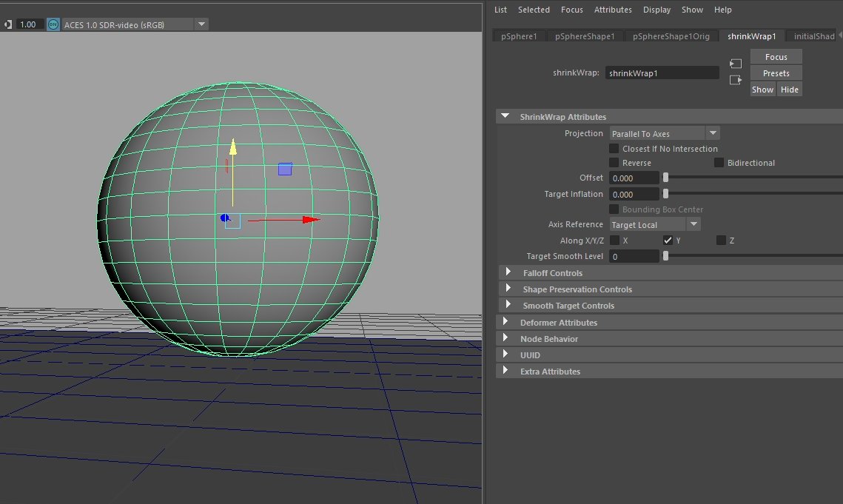Open the Projection dropdown
The image size is (843, 504).
[x=664, y=134]
